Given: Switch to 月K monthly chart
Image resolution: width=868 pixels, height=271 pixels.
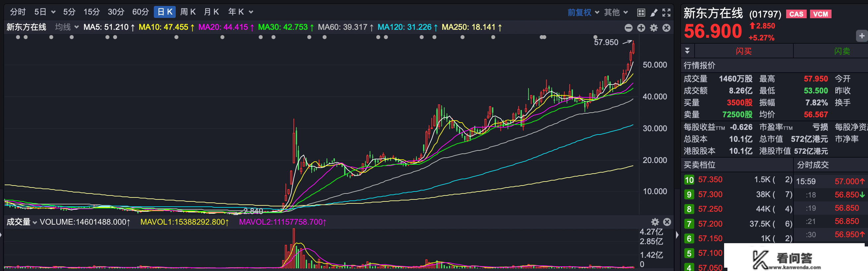Looking at the screenshot, I should tap(211, 12).
